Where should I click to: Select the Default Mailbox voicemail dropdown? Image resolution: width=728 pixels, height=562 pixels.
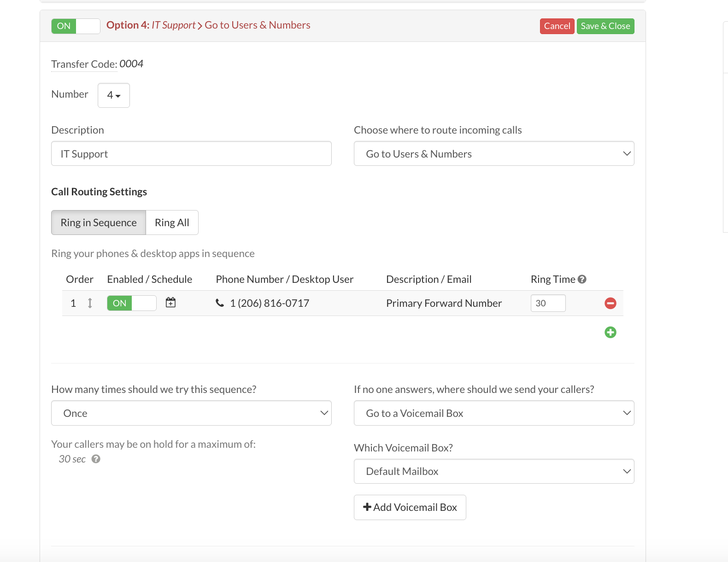click(493, 471)
